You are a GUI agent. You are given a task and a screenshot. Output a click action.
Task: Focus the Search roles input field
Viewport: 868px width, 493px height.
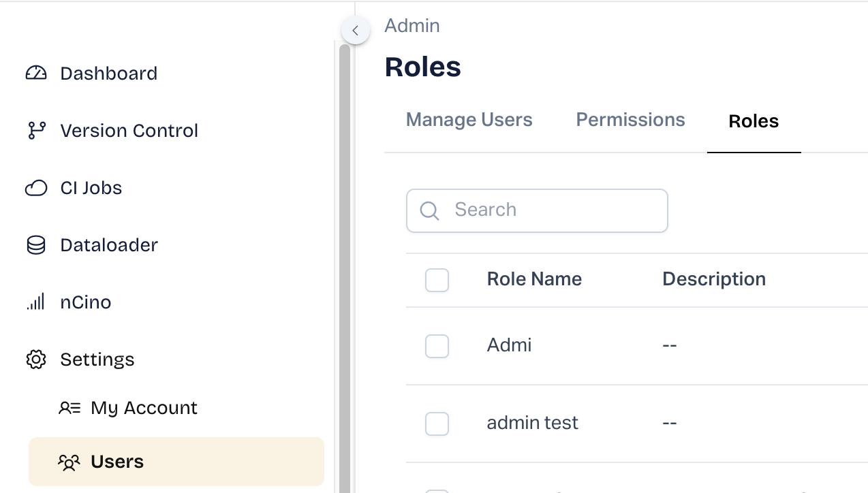552,210
